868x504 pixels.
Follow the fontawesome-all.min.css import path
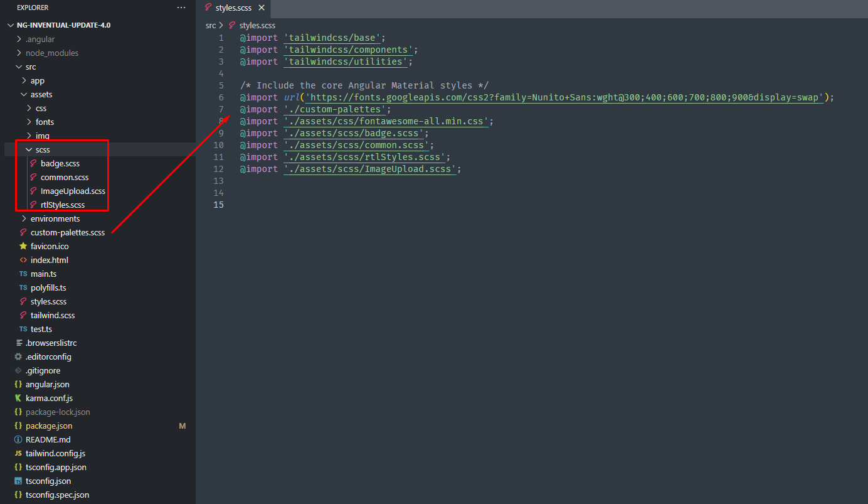pos(386,121)
